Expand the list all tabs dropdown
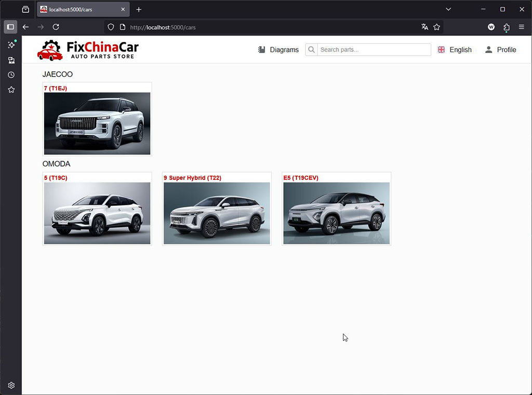Screen dimensions: 532x395 coord(448,9)
